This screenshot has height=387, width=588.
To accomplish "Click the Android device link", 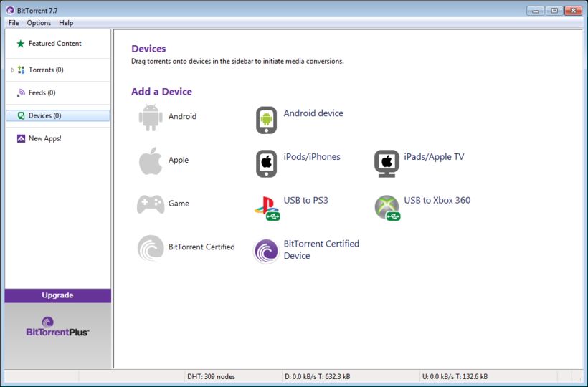I will pyautogui.click(x=313, y=113).
